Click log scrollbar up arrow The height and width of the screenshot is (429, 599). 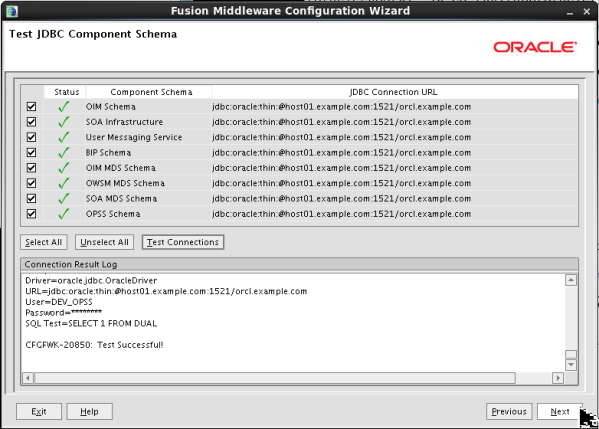pyautogui.click(x=571, y=280)
